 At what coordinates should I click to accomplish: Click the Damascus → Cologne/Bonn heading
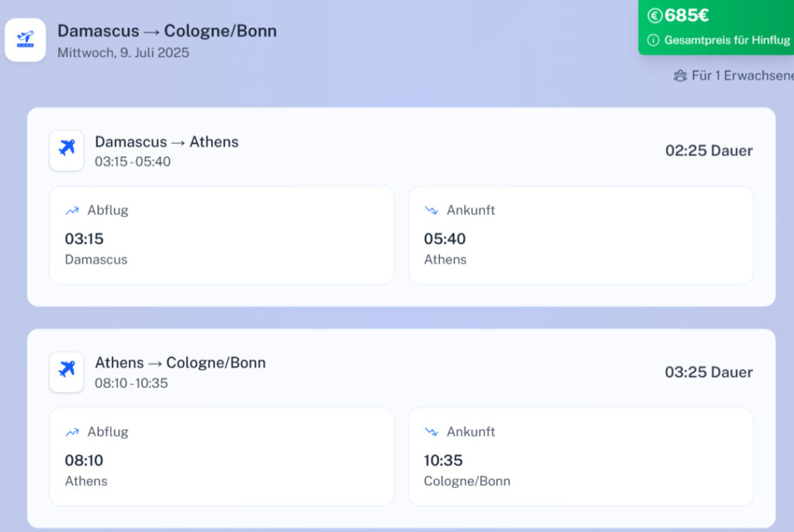coord(167,31)
